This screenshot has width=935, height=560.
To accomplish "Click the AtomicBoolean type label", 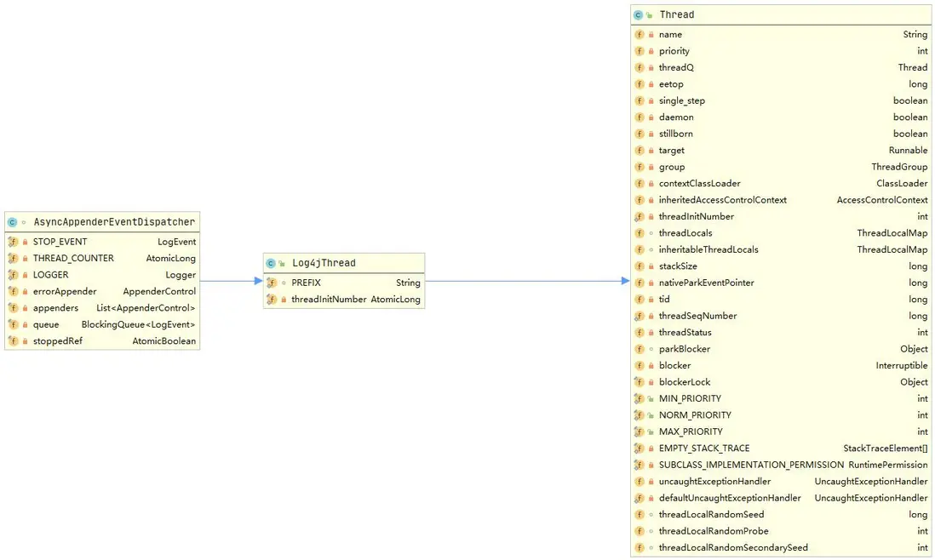I will (164, 341).
